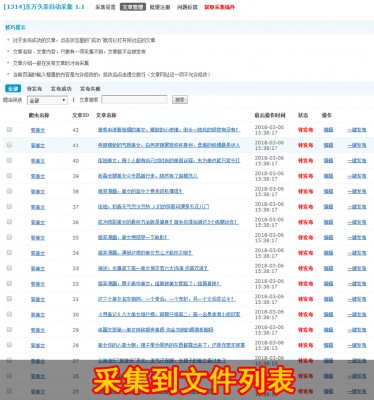Select 文章管理 in the top navigation
Screen dimensions: 374x400
(x=133, y=7)
